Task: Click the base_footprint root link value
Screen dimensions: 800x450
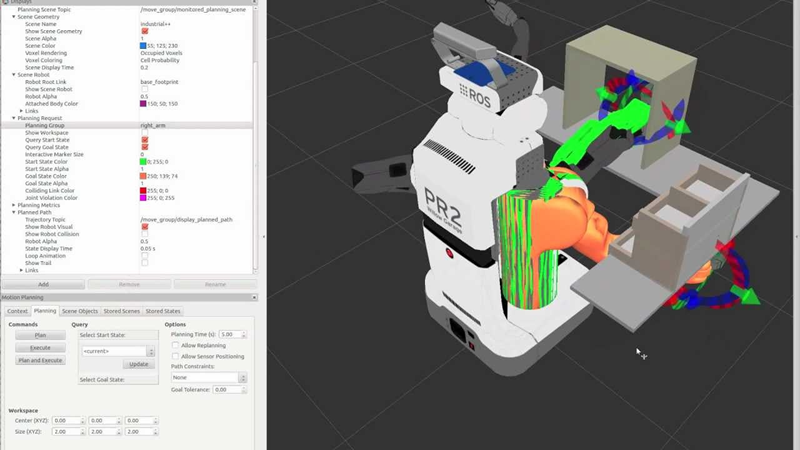Action: (159, 82)
